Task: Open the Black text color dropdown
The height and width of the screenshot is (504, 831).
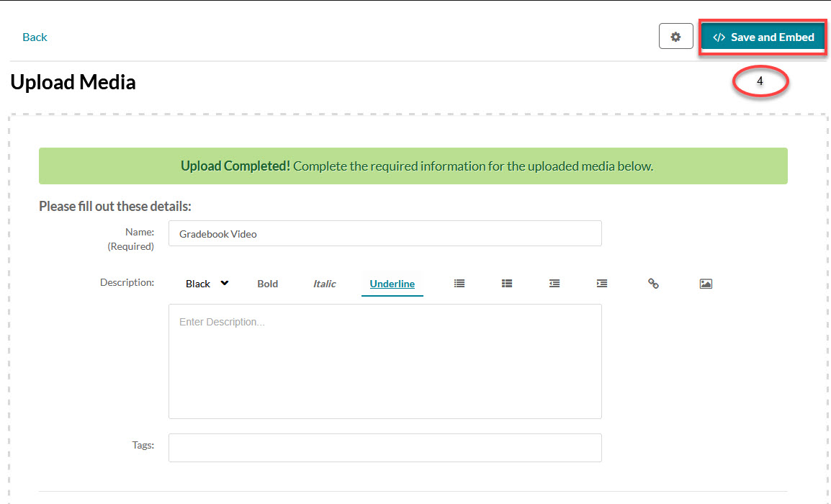Action: [x=207, y=284]
